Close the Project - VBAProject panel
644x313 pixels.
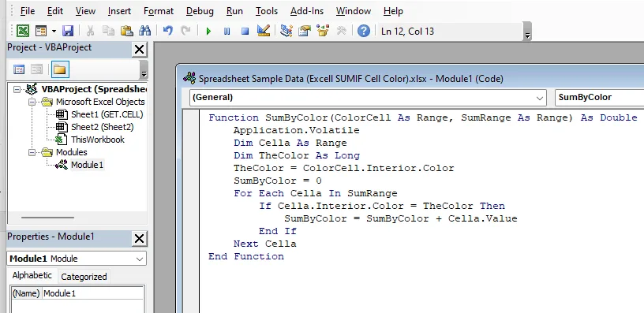[x=139, y=49]
